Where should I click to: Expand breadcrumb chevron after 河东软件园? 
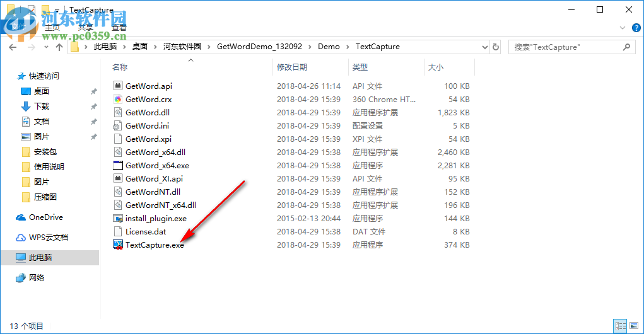coord(209,47)
